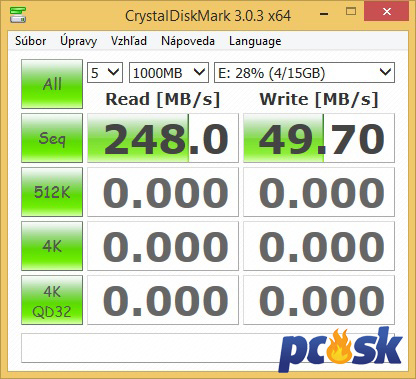Click the Write [MB/s] column header
The width and height of the screenshot is (416, 379).
[x=319, y=99]
